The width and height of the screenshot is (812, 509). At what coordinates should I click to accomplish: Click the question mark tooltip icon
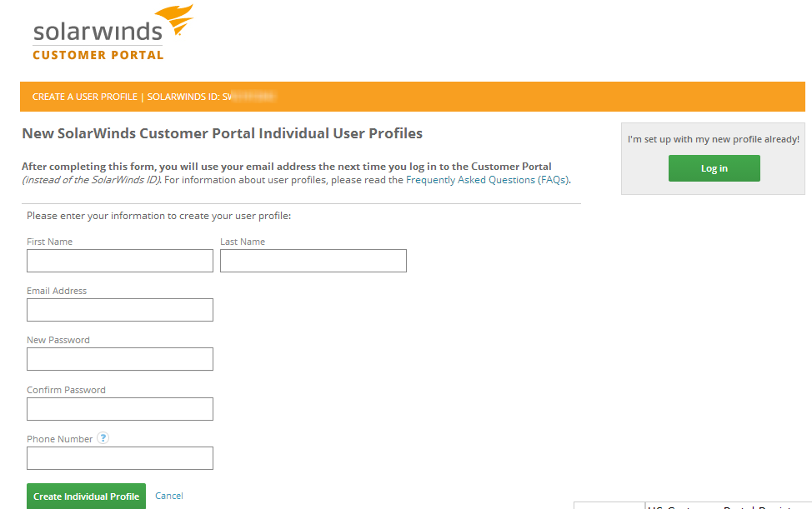pos(102,438)
